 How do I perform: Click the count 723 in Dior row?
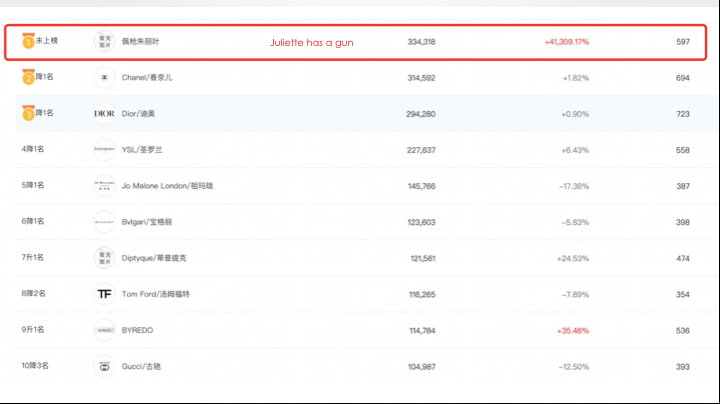coord(683,114)
